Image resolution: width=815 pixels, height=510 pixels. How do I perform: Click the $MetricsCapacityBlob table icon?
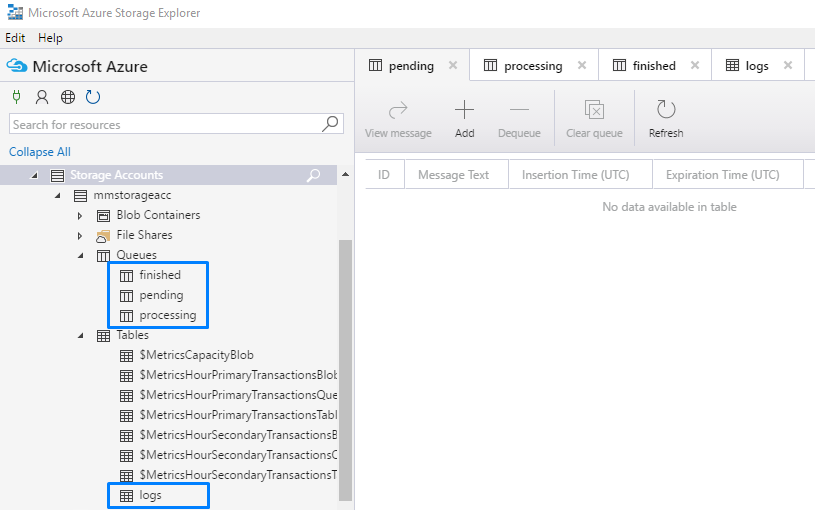(126, 356)
